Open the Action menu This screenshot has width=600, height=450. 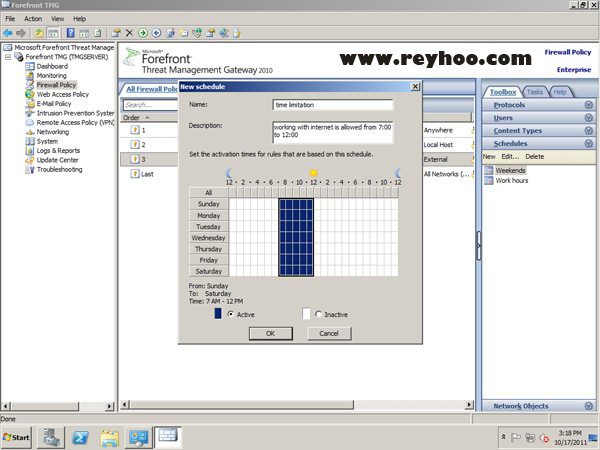(33, 19)
